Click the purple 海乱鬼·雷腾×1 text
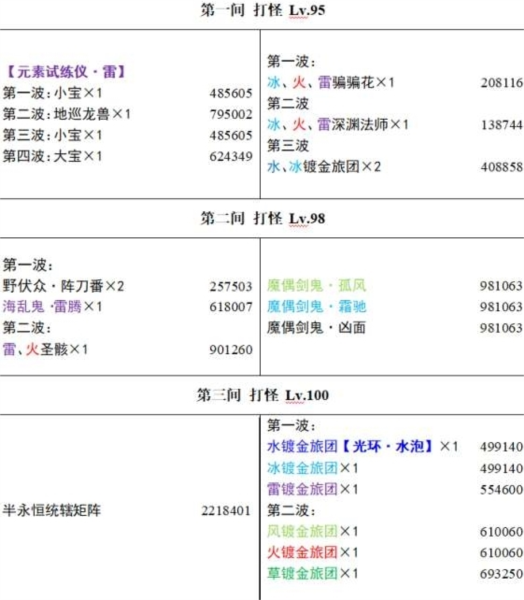The height and width of the screenshot is (600, 524). pos(52,307)
